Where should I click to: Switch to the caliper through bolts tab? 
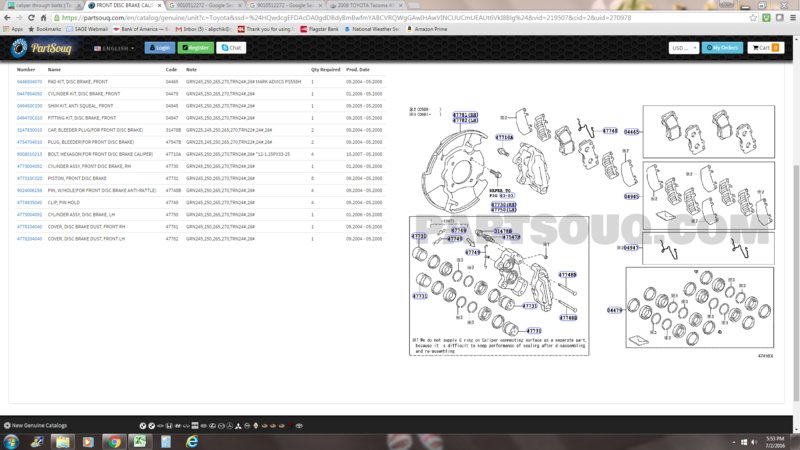tap(42, 5)
